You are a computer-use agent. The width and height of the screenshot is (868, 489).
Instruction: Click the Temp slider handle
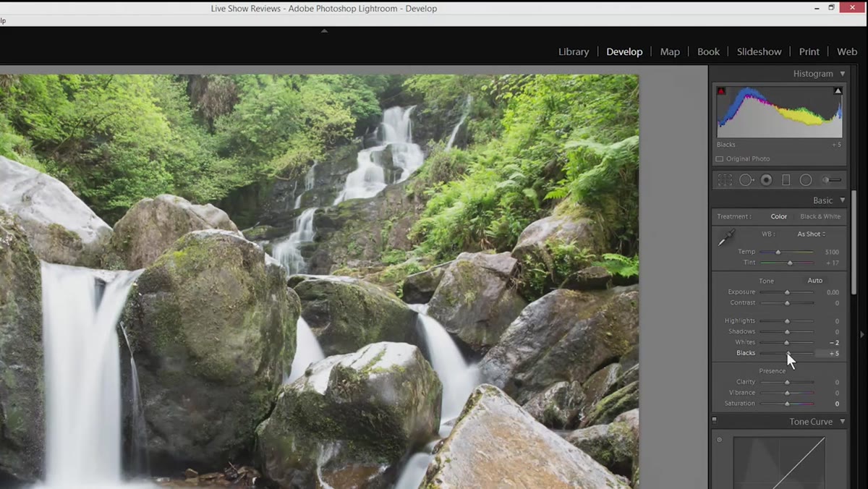pyautogui.click(x=778, y=252)
